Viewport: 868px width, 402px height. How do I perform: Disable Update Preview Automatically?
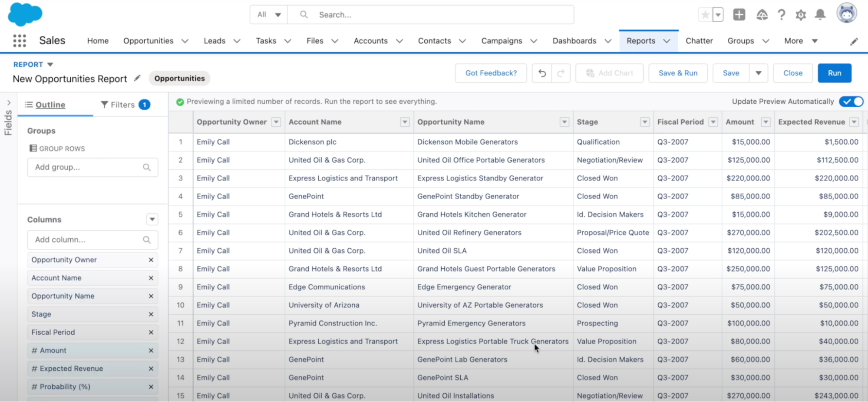pyautogui.click(x=851, y=101)
